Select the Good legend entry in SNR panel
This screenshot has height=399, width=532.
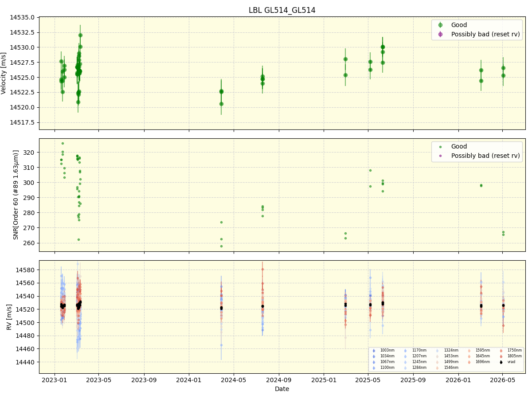pyautogui.click(x=459, y=146)
